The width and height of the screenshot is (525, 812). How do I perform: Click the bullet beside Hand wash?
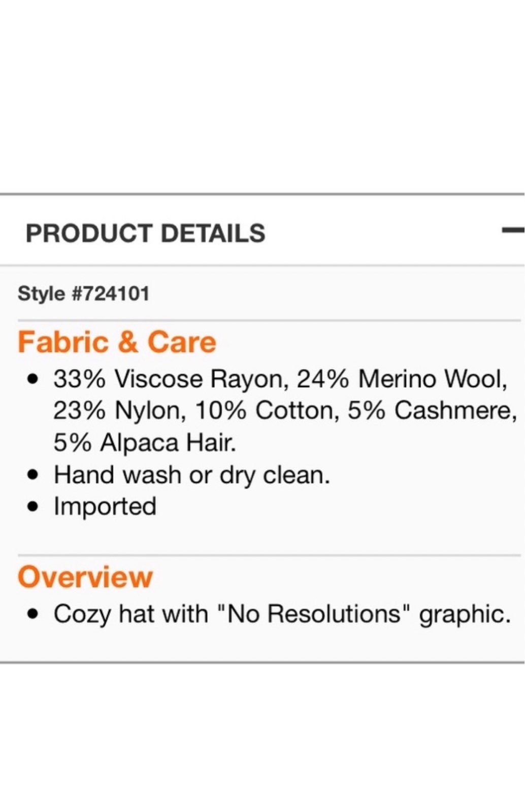pos(34,476)
